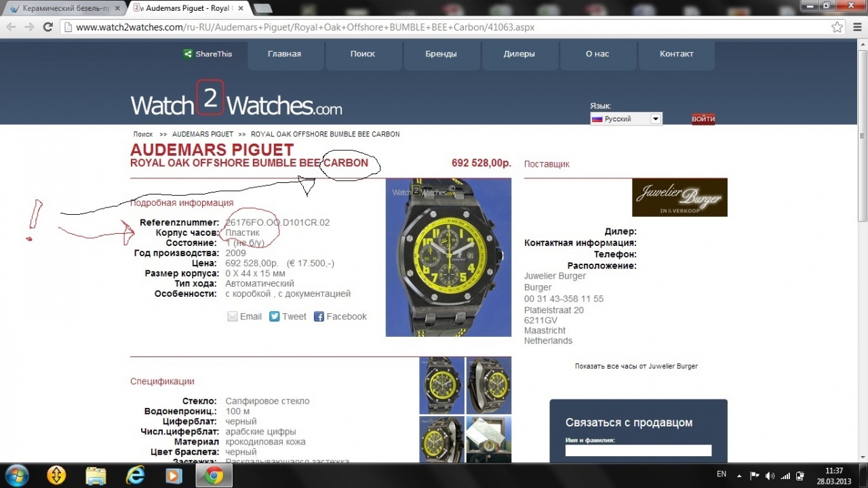868x488 pixels.
Task: Share the watch via Tweet icon
Action: [x=275, y=317]
